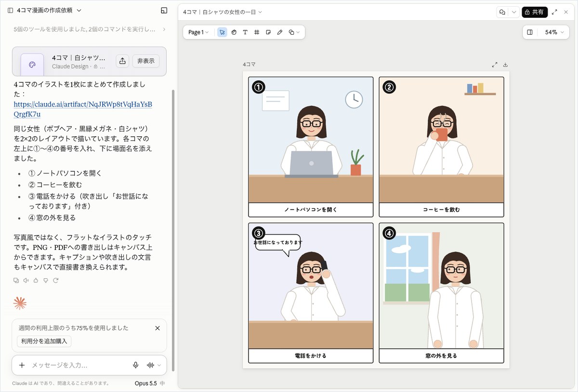The height and width of the screenshot is (392, 578).
Task: Give the response a thumbs up
Action: (x=36, y=280)
